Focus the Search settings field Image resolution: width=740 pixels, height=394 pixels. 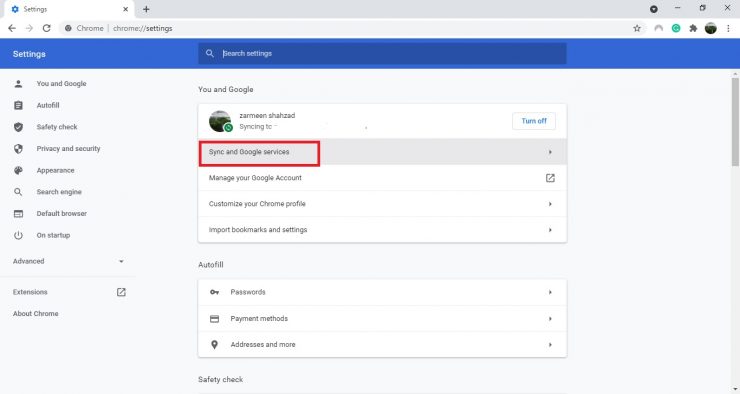click(382, 53)
